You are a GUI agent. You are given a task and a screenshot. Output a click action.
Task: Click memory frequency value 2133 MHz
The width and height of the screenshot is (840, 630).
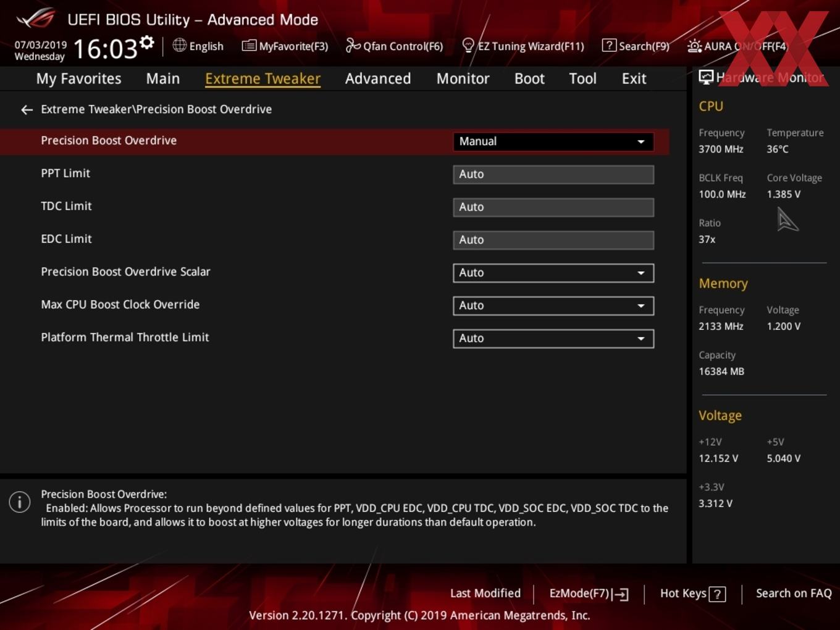pos(721,326)
